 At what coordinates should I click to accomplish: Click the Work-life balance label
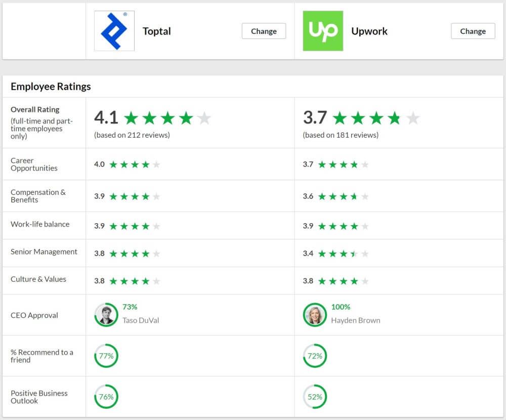pos(40,224)
